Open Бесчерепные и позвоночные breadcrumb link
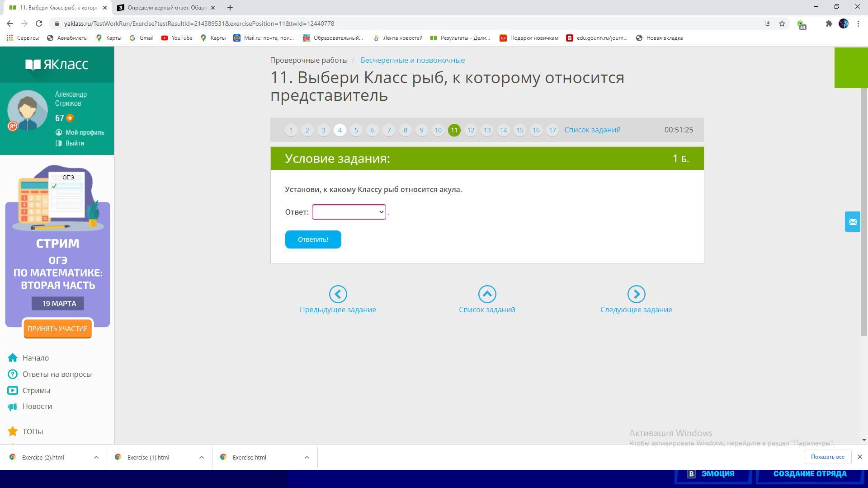Image resolution: width=868 pixels, height=488 pixels. tap(412, 60)
